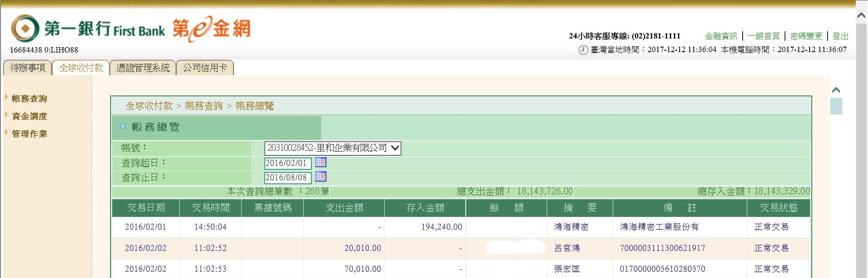Click user ID 16684438 0:LIHO88

tap(44, 50)
